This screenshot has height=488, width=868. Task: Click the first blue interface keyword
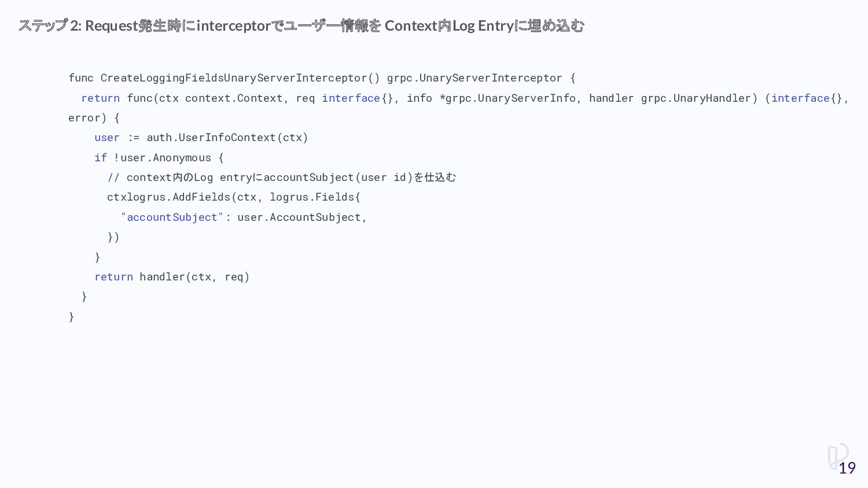[x=351, y=98]
